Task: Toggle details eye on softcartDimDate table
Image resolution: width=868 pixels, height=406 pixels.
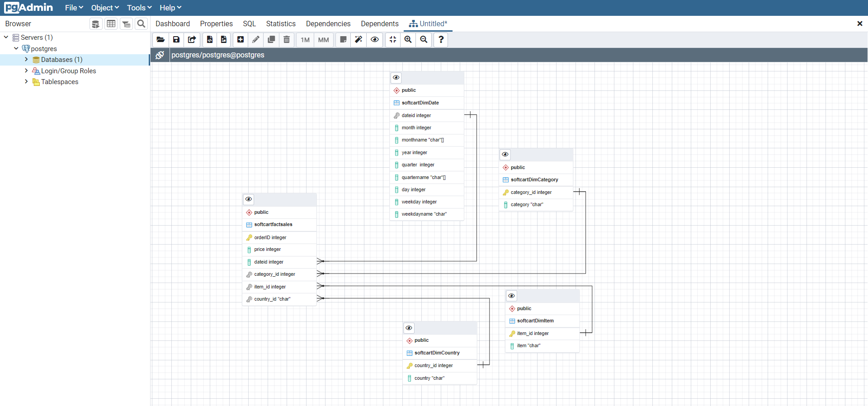Action: click(x=396, y=78)
